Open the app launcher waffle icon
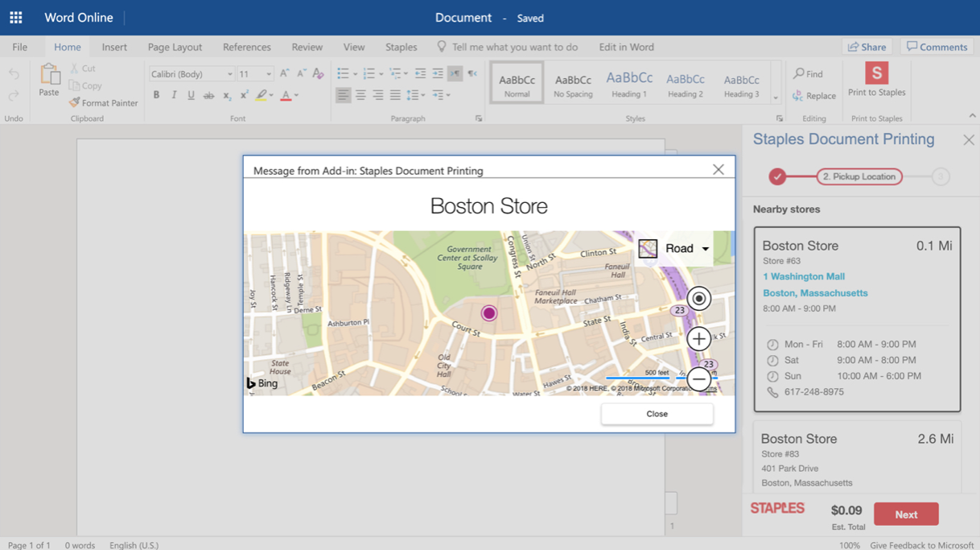Screen dimensions: 980x550 [16, 18]
